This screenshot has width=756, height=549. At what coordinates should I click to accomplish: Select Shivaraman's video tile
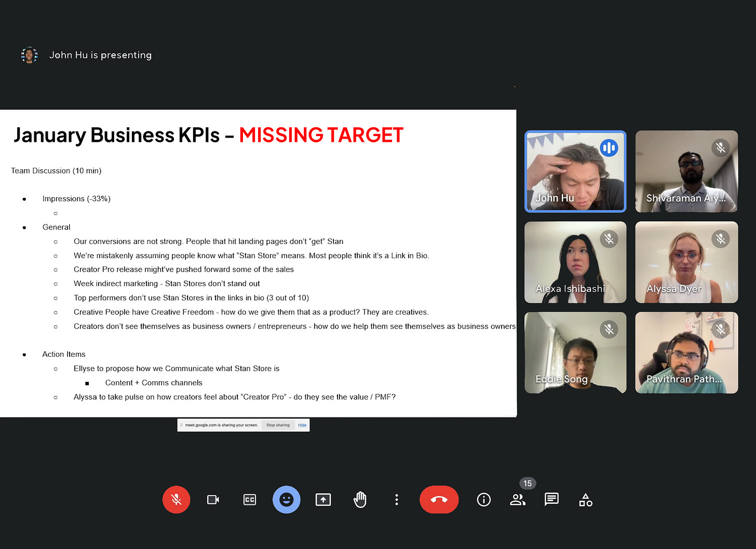[686, 171]
